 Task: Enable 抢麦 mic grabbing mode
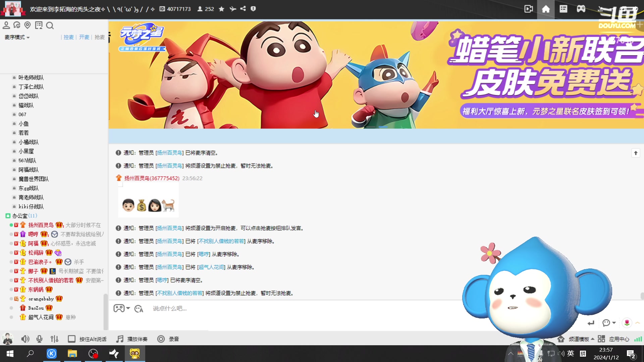tap(99, 37)
